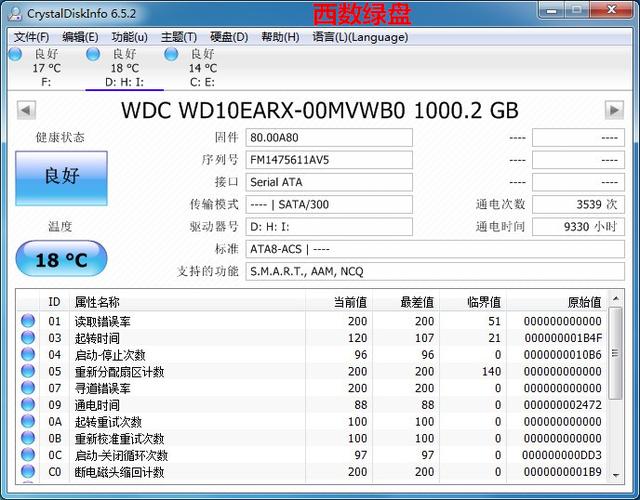This screenshot has height=500, width=640.
Task: Click the 原始值 column header
Action: pyautogui.click(x=557, y=302)
